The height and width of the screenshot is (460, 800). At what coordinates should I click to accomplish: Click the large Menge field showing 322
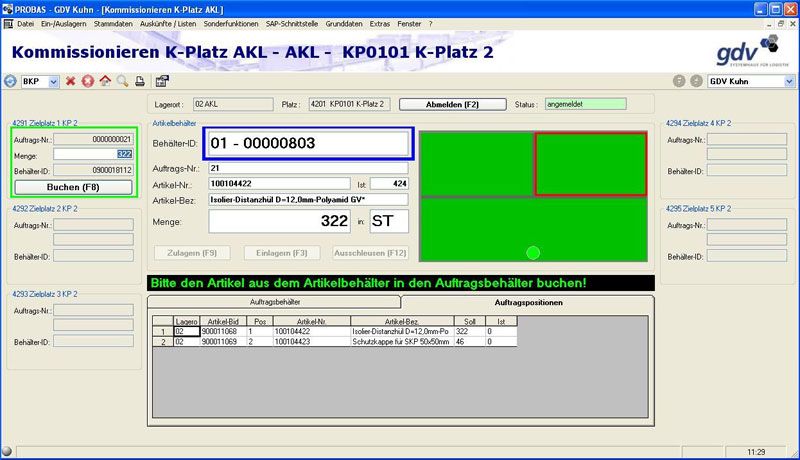tap(279, 221)
